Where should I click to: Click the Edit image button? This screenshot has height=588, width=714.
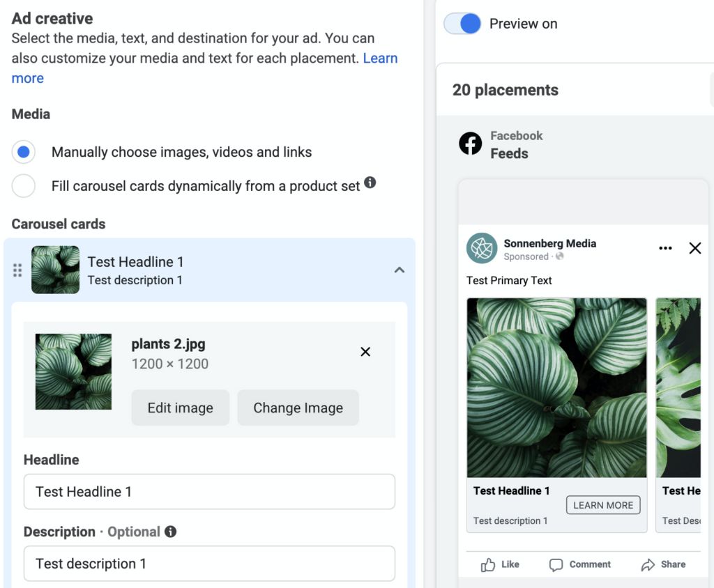(x=180, y=408)
